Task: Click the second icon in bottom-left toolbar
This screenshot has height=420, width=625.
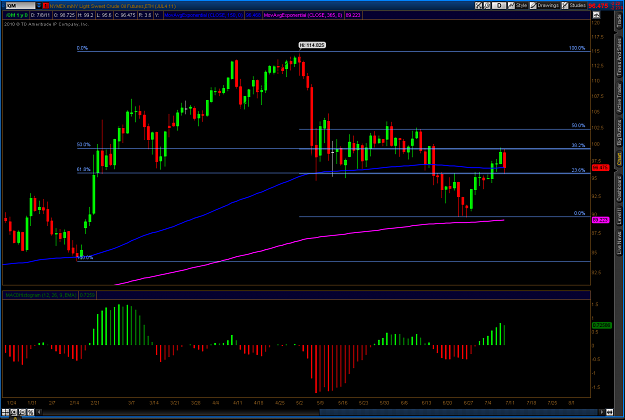Action: (14, 412)
